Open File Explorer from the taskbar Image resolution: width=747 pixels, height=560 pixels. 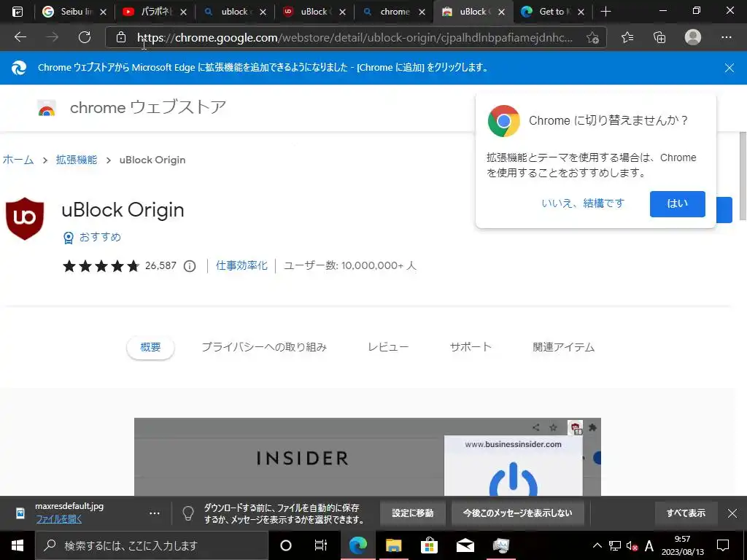coord(393,545)
